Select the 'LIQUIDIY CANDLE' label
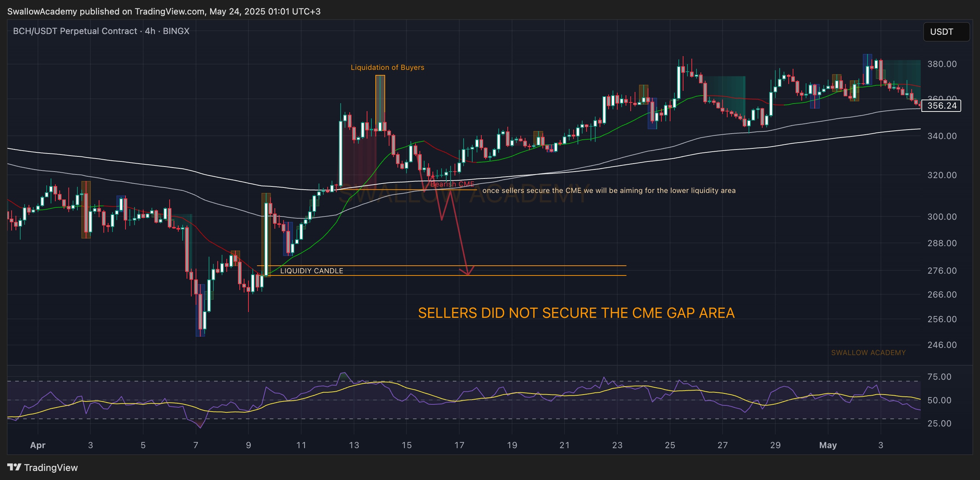Viewport: 980px width, 480px height. 312,271
